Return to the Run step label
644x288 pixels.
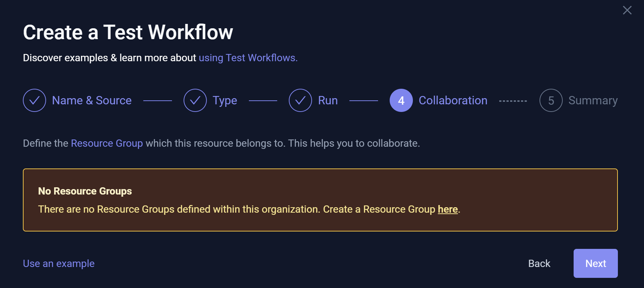pyautogui.click(x=328, y=100)
